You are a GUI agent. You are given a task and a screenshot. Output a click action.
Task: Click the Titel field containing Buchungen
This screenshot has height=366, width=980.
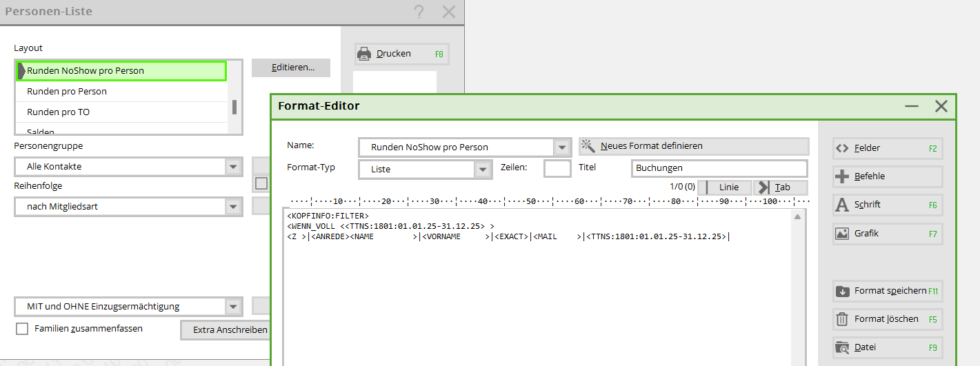[719, 168]
